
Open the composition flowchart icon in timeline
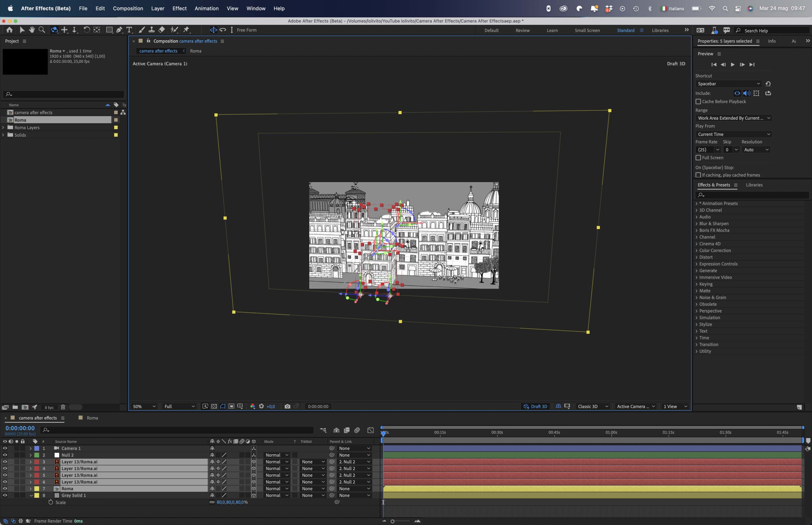pyautogui.click(x=323, y=430)
